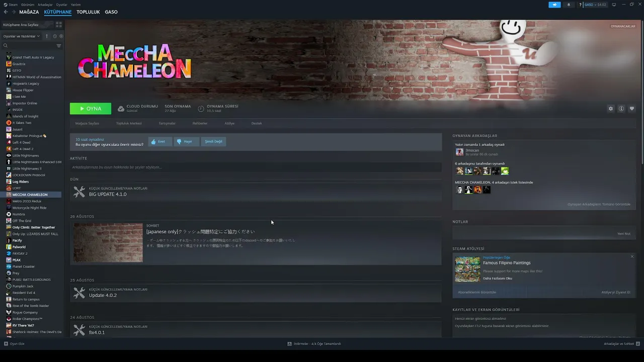Open the notifications bell

click(569, 5)
